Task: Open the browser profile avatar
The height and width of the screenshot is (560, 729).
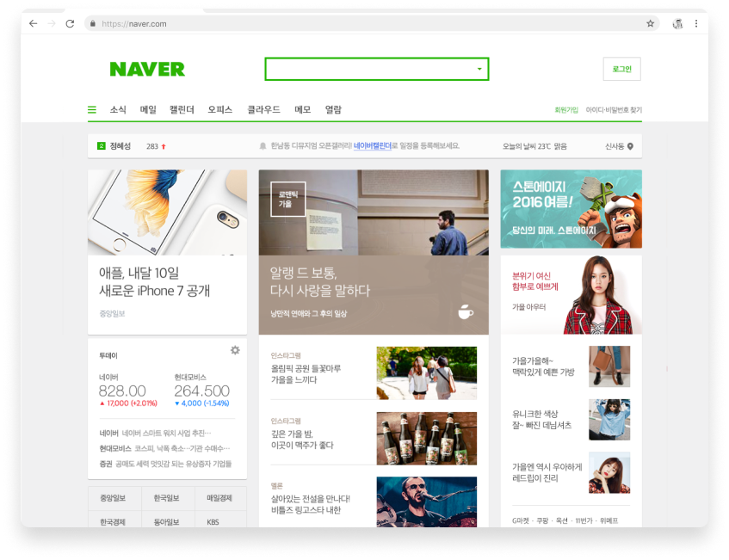Action: tap(677, 24)
